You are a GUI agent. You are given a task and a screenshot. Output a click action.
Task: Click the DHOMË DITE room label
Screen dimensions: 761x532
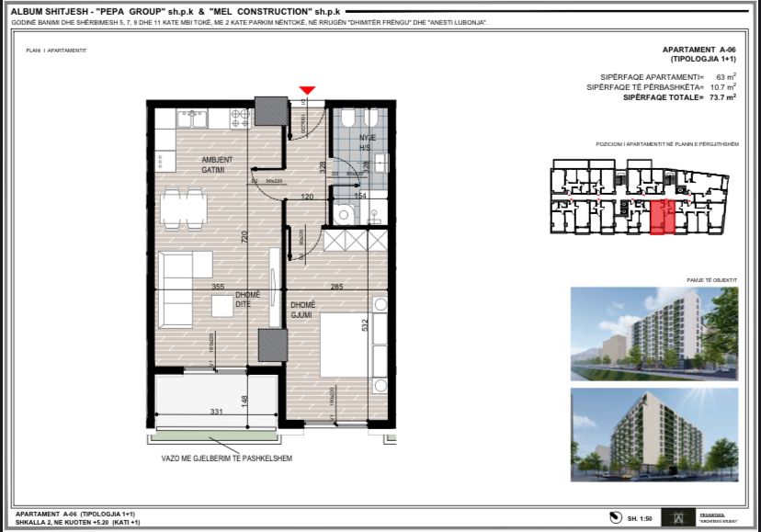245,299
